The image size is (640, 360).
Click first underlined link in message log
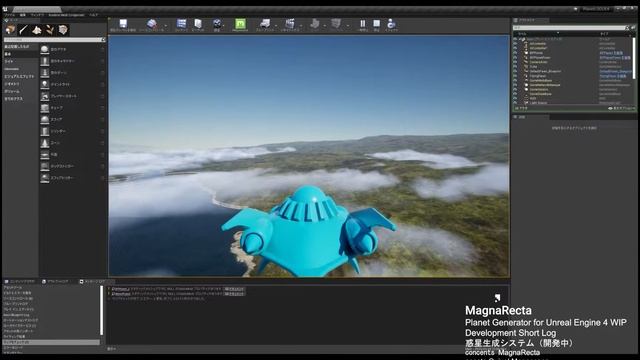(120, 289)
